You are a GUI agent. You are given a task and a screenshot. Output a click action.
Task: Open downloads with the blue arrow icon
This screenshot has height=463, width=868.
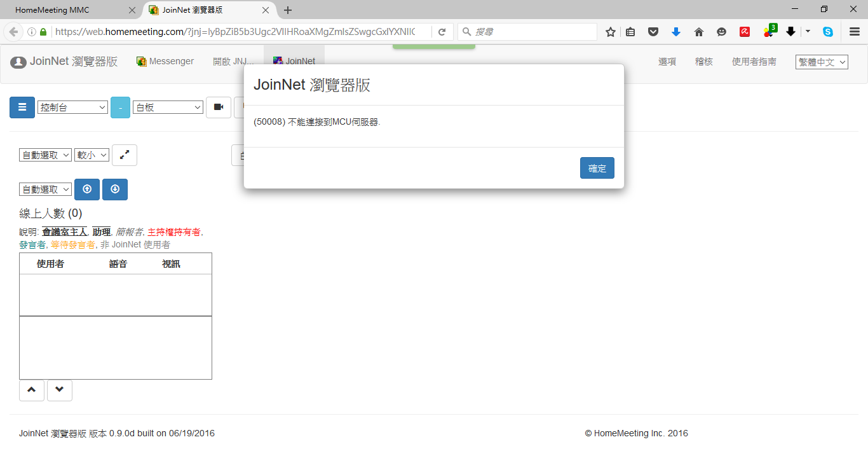pos(676,32)
